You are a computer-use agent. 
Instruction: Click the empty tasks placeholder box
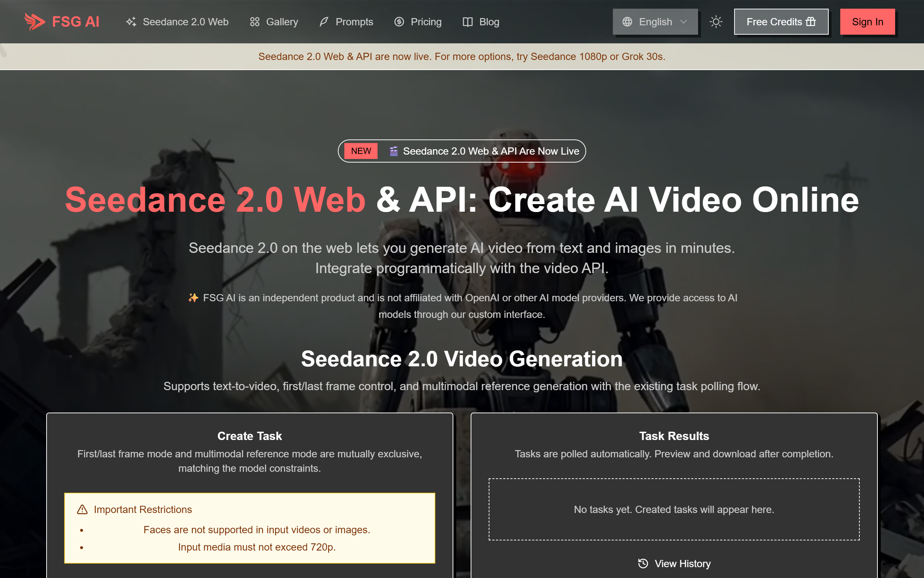pyautogui.click(x=674, y=509)
